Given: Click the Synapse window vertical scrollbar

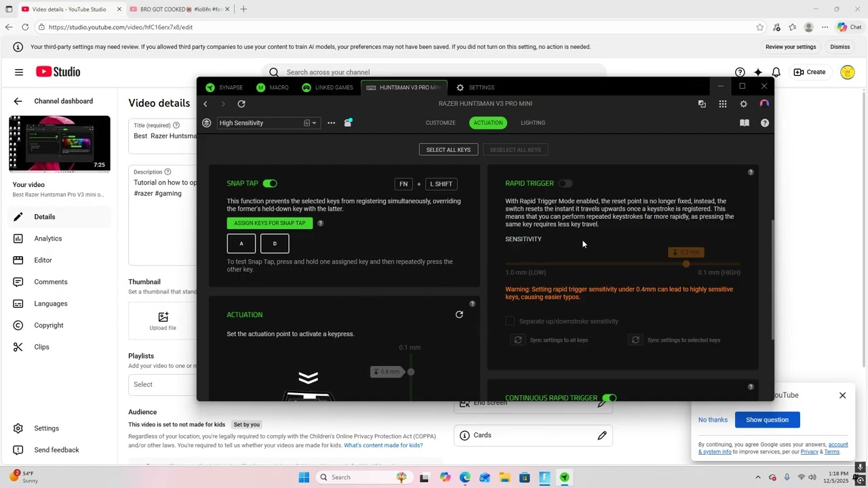Looking at the screenshot, I should tap(772, 279).
